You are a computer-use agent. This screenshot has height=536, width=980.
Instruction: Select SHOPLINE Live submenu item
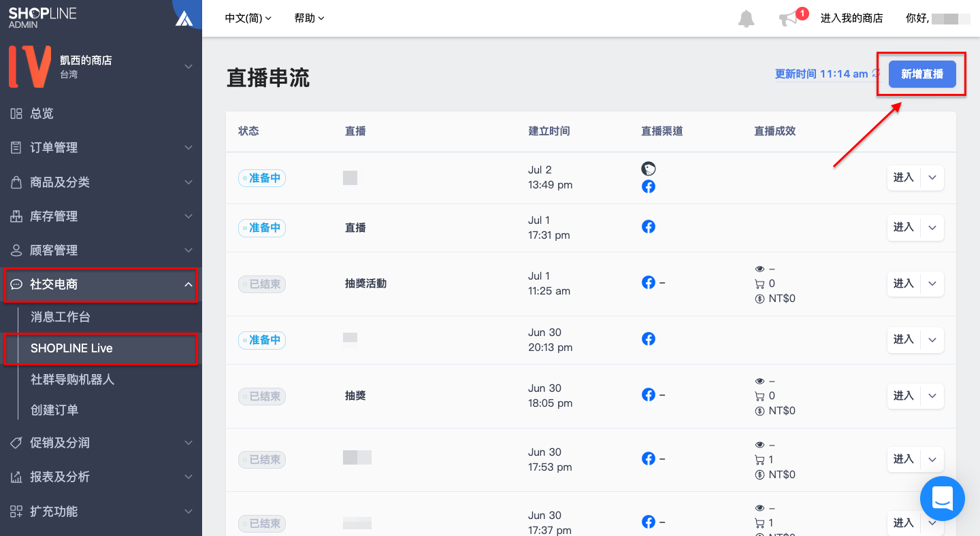[x=101, y=348]
